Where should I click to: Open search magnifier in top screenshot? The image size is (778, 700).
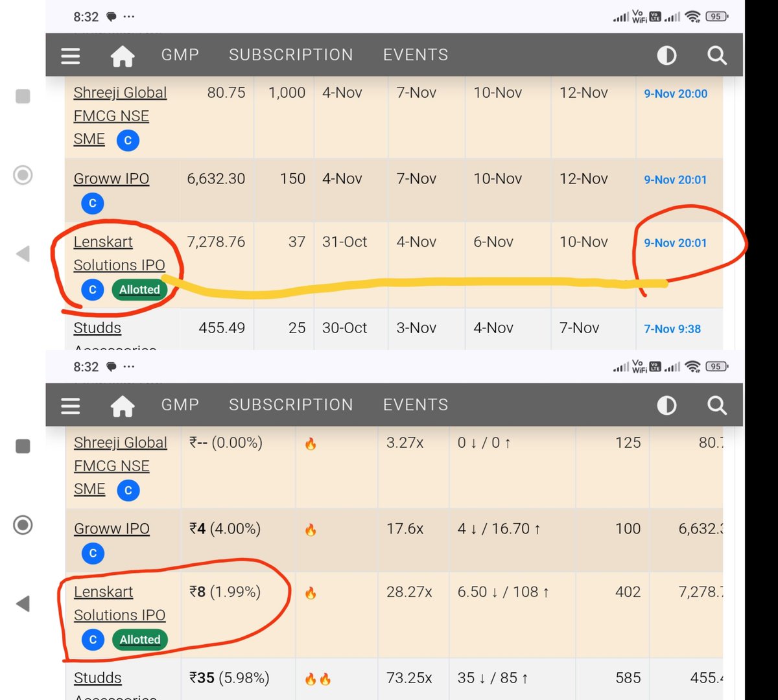coord(716,56)
